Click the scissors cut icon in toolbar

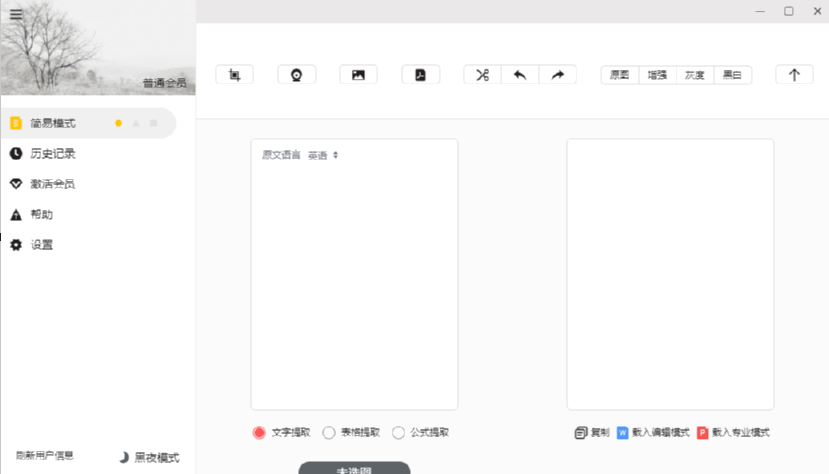482,75
